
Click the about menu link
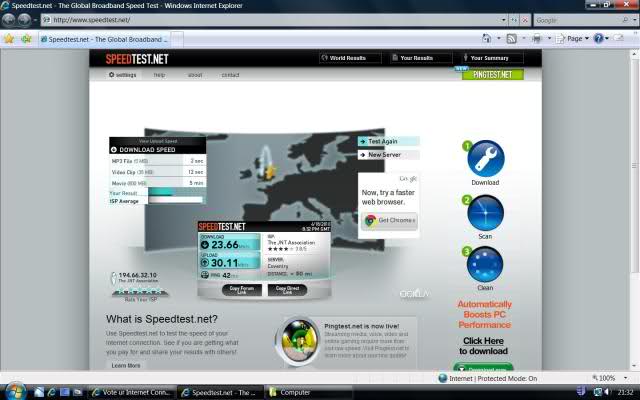coord(195,75)
